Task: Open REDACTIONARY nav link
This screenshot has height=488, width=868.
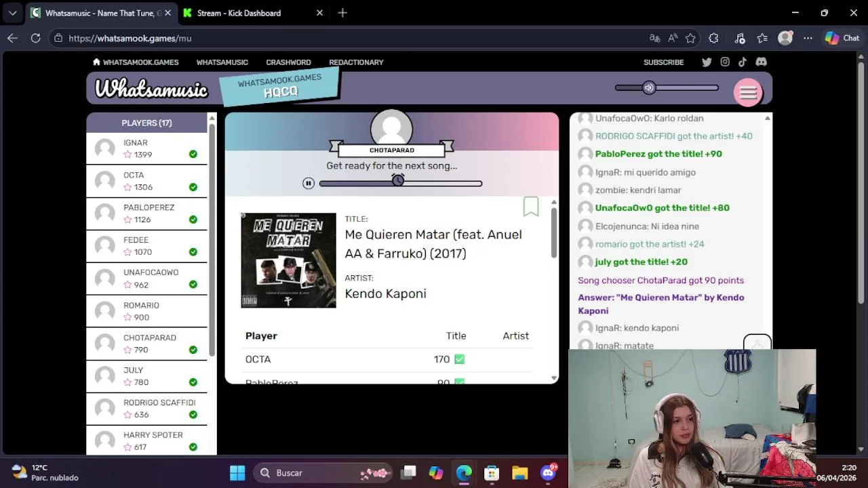Action: (x=356, y=62)
